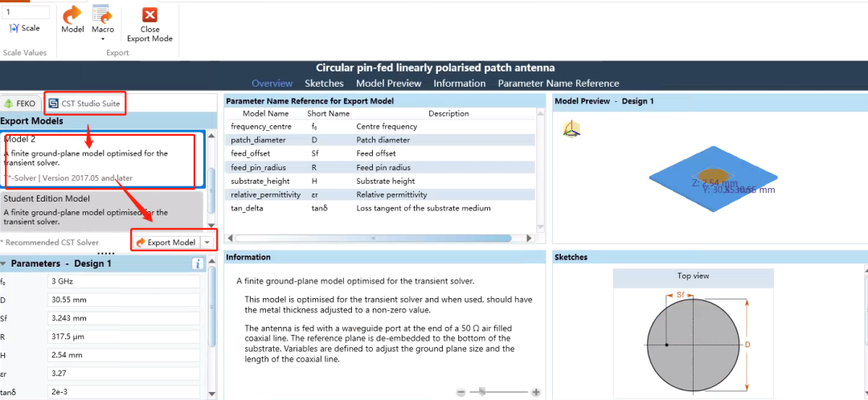Select the CST Studio Suite tab

pos(84,104)
